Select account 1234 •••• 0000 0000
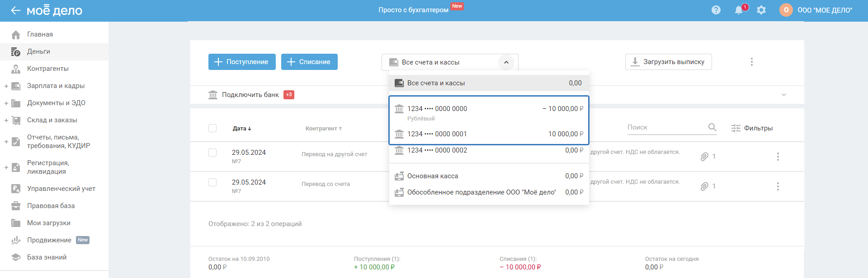The image size is (868, 278). [x=489, y=113]
